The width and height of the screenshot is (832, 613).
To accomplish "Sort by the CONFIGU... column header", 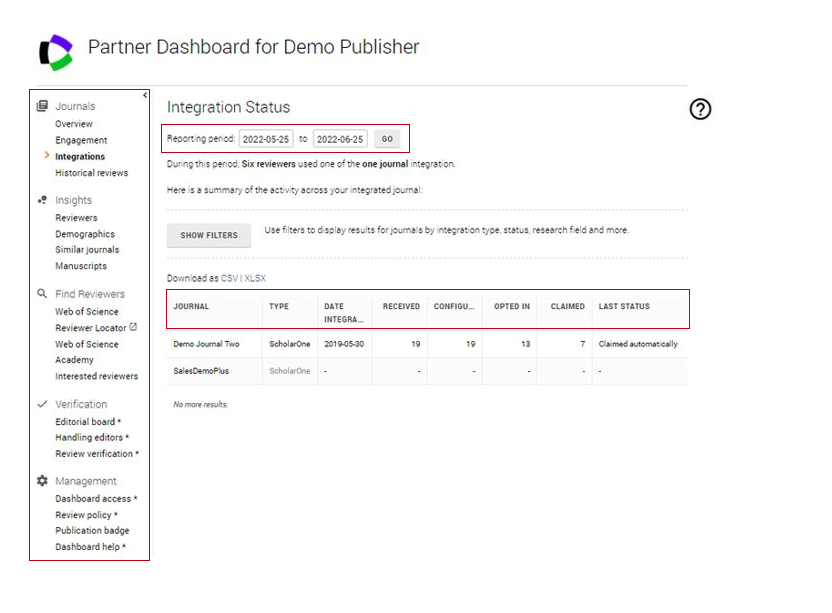I will 454,306.
